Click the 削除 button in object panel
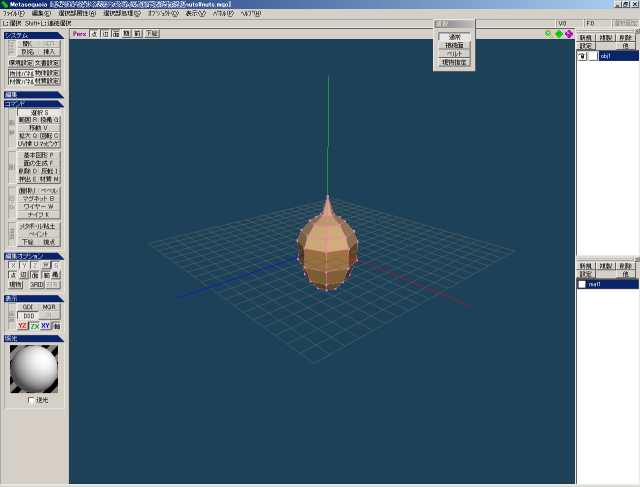This screenshot has height=487, width=640. [x=625, y=38]
